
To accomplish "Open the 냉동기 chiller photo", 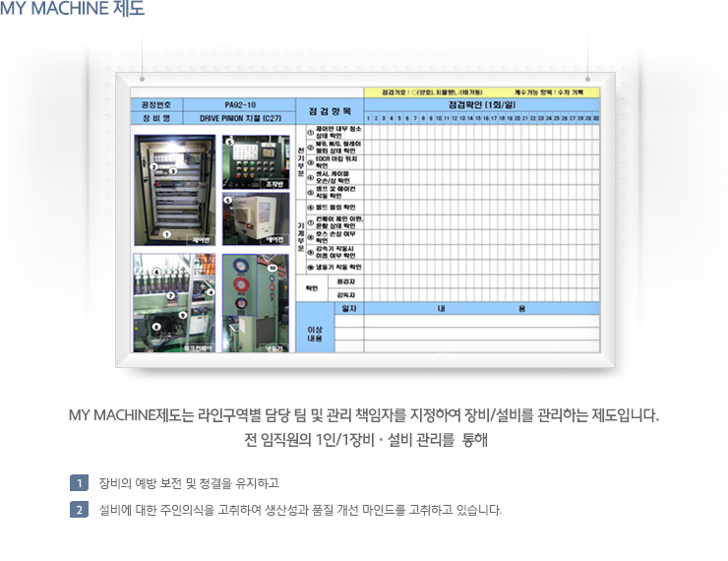I will click(256, 303).
